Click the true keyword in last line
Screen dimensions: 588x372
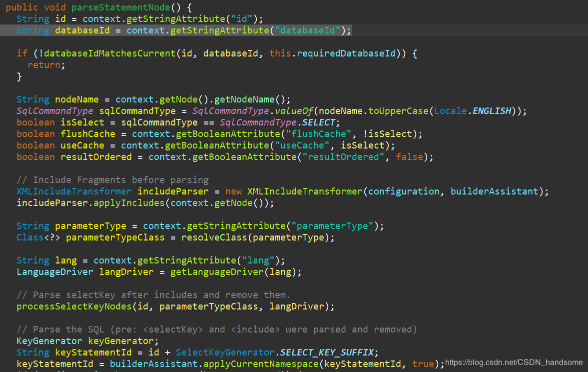(423, 363)
